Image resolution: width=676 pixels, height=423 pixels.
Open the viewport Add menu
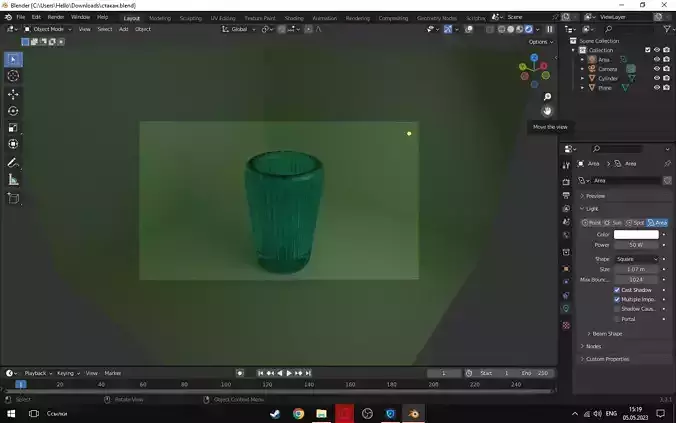point(124,29)
